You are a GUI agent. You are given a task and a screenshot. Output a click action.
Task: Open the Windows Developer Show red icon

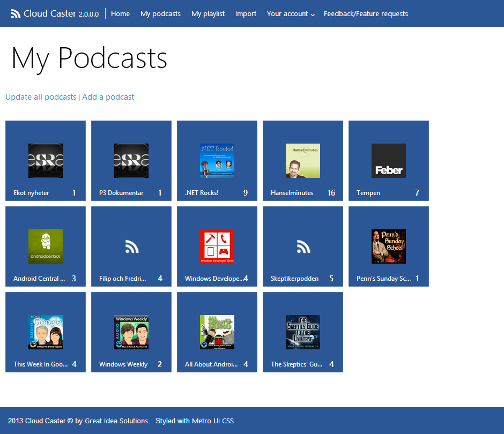coord(217,246)
